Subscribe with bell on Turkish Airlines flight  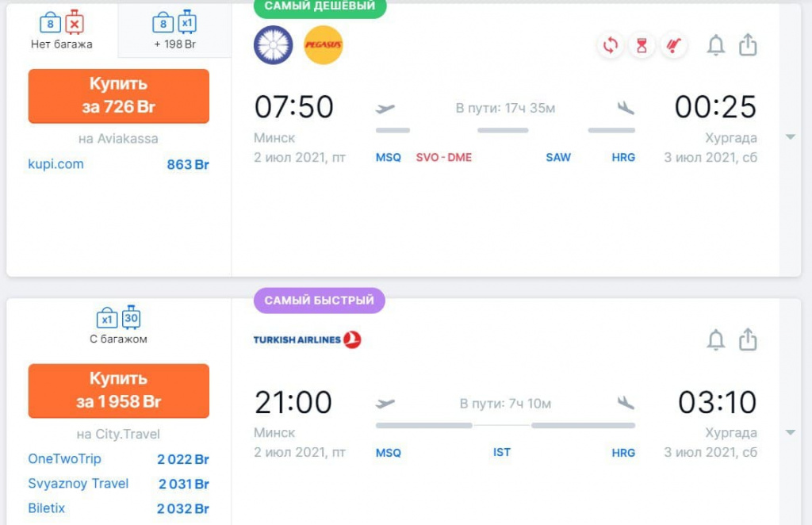715,340
